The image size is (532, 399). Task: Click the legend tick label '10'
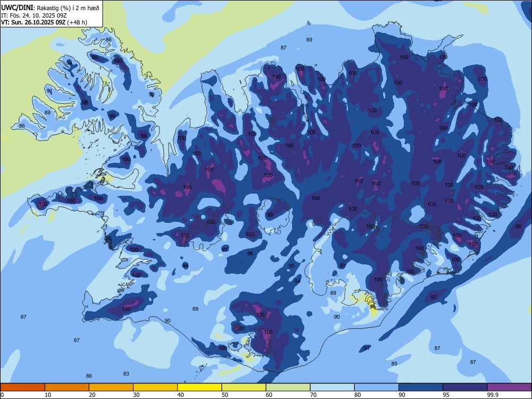click(48, 395)
